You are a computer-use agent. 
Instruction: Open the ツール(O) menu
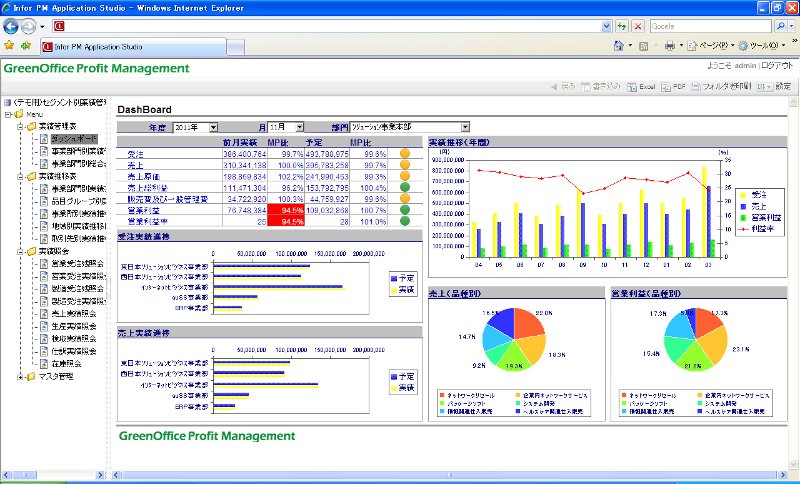763,46
